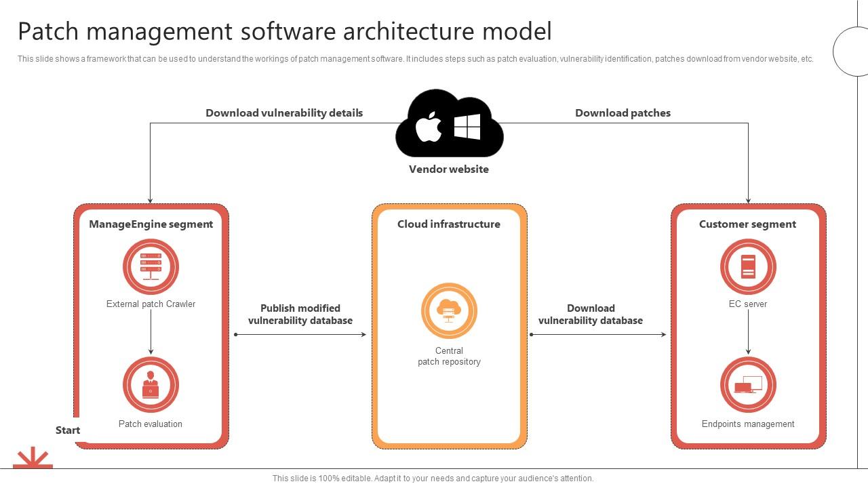Select the Patch evaluation person icon
The width and height of the screenshot is (868, 488).
151,385
